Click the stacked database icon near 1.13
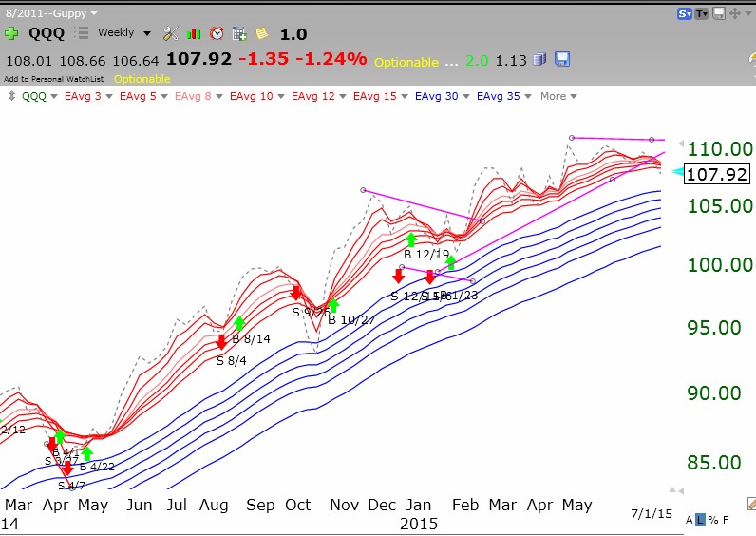This screenshot has height=536, width=756. tap(539, 60)
